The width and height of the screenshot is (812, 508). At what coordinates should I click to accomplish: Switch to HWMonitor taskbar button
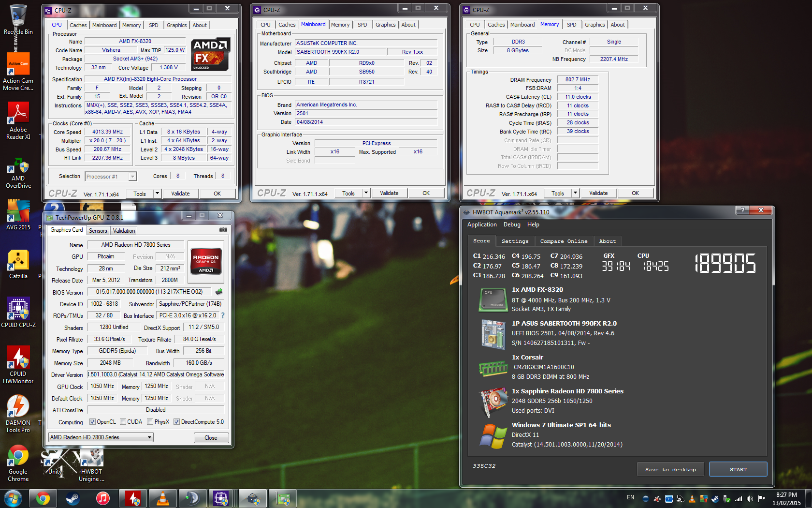point(133,498)
